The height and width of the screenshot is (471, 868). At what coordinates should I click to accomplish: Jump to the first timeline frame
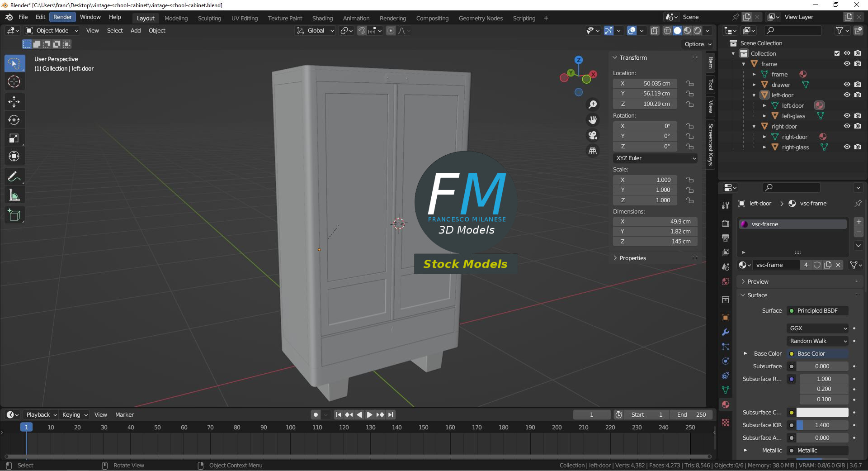(x=338, y=415)
